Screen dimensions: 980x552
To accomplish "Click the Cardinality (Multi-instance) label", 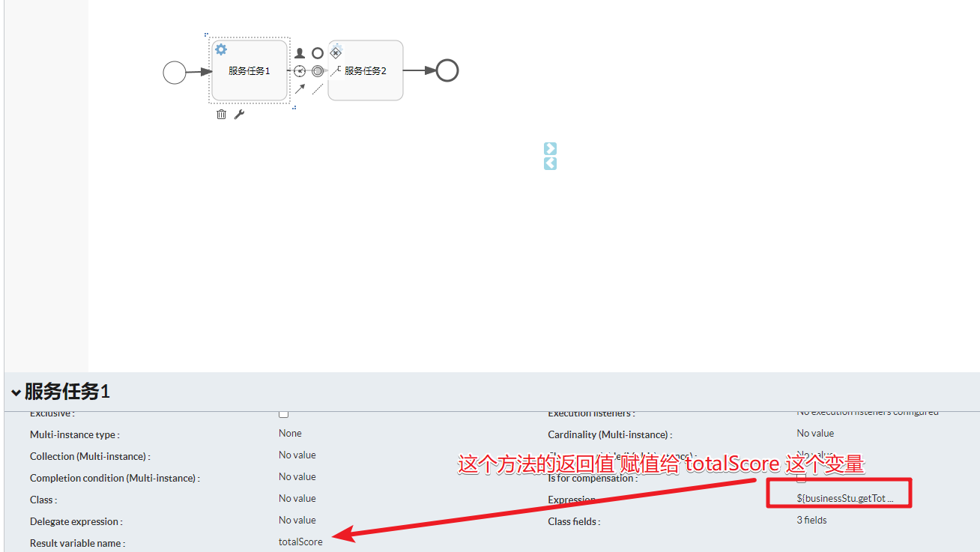I will pyautogui.click(x=610, y=435).
